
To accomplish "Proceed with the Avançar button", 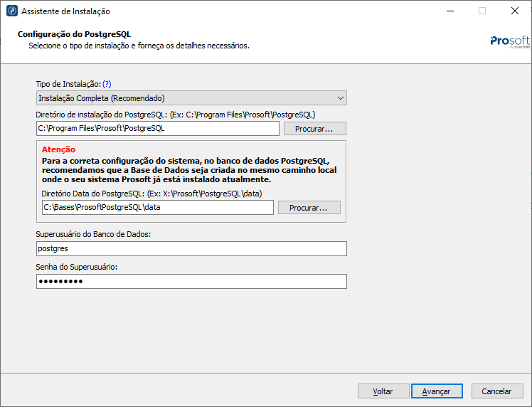I will point(437,391).
